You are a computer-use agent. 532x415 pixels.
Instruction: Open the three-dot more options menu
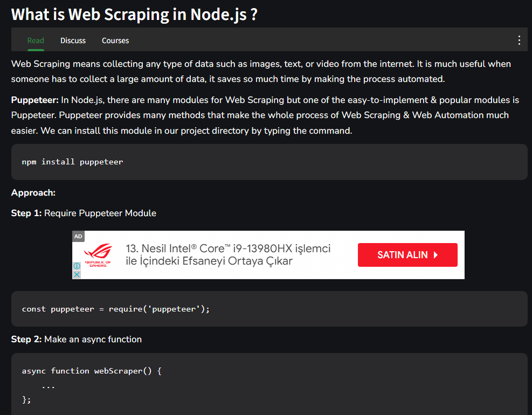[519, 40]
